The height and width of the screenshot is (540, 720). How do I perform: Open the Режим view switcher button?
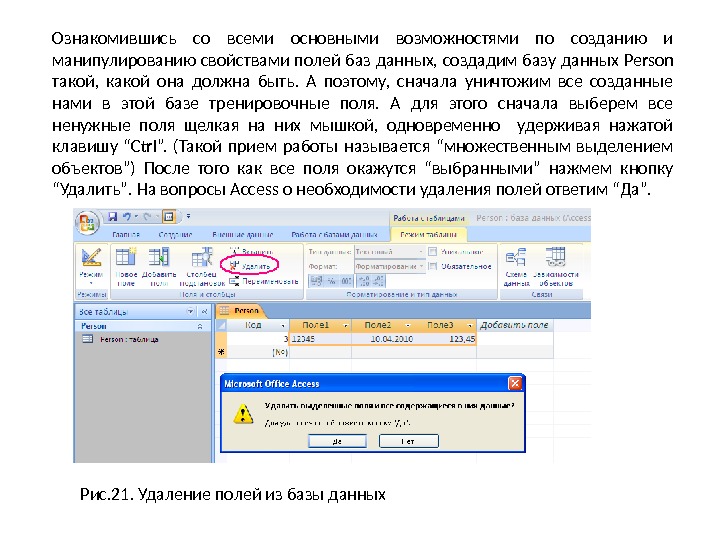[91, 265]
